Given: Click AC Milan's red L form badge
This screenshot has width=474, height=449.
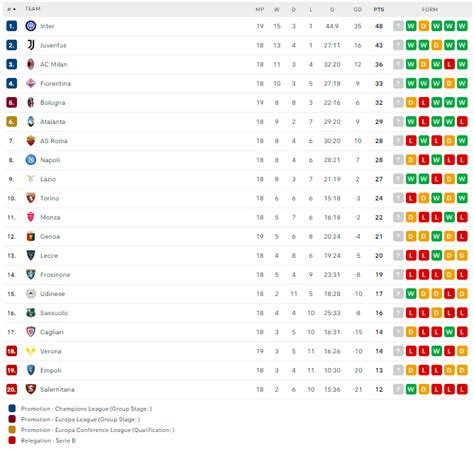Looking at the screenshot, I should point(449,64).
